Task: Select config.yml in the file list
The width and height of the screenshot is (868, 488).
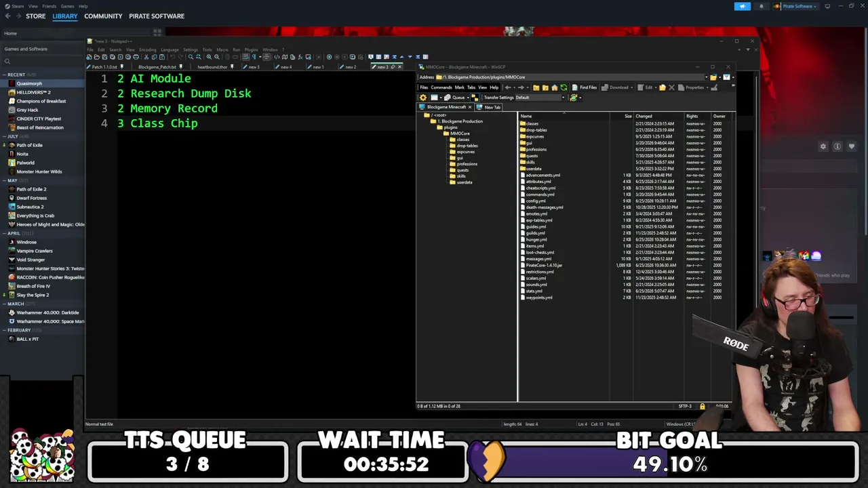Action: [536, 201]
